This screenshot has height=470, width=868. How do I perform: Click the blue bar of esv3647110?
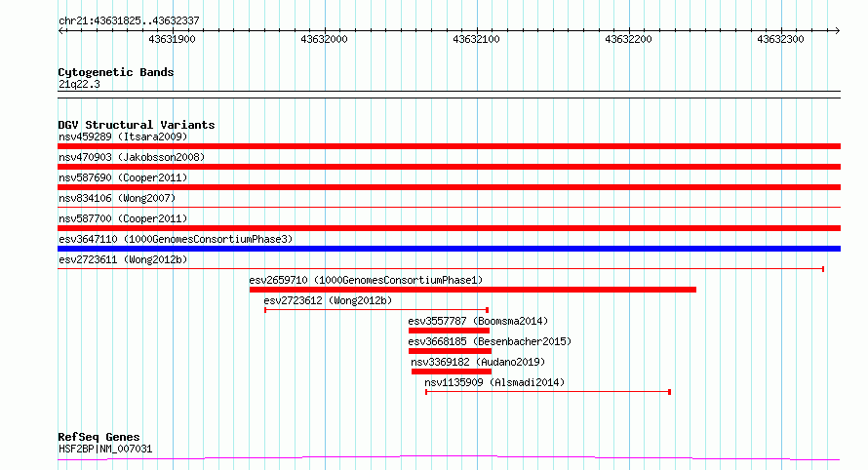(x=449, y=249)
